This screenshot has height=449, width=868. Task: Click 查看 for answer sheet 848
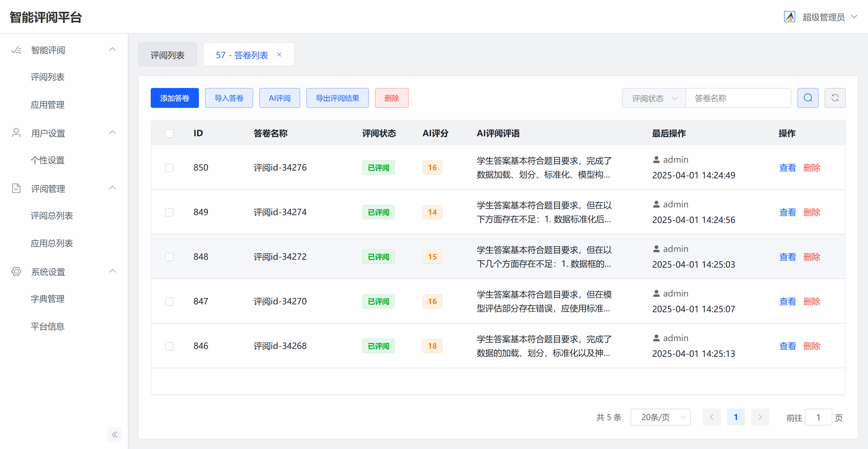tap(787, 257)
